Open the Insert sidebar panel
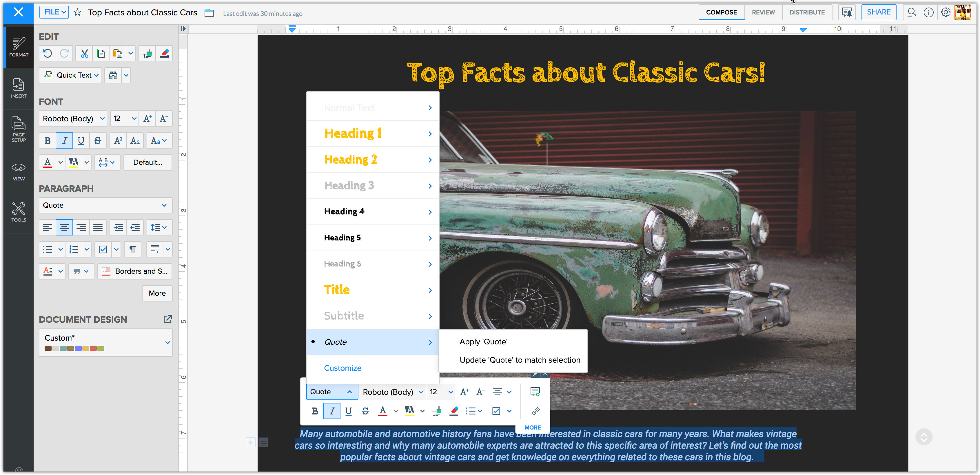This screenshot has height=475, width=980. point(18,88)
